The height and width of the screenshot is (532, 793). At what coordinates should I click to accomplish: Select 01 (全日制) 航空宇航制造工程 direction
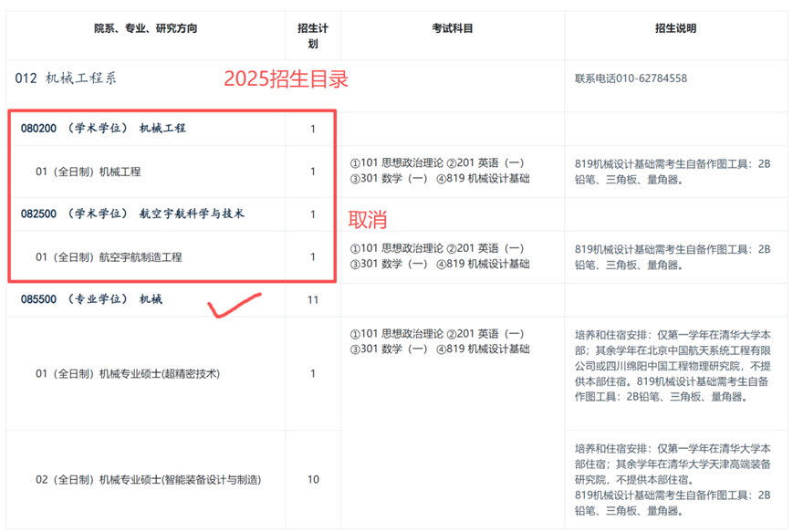[x=109, y=257]
